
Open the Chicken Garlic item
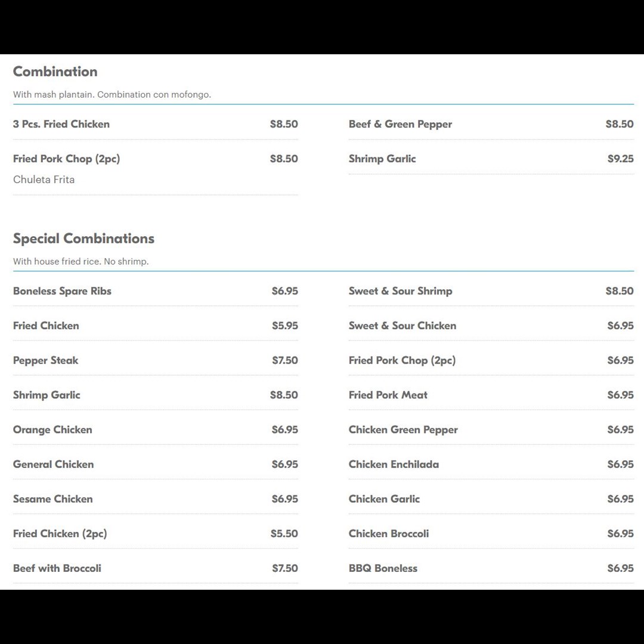491,499
